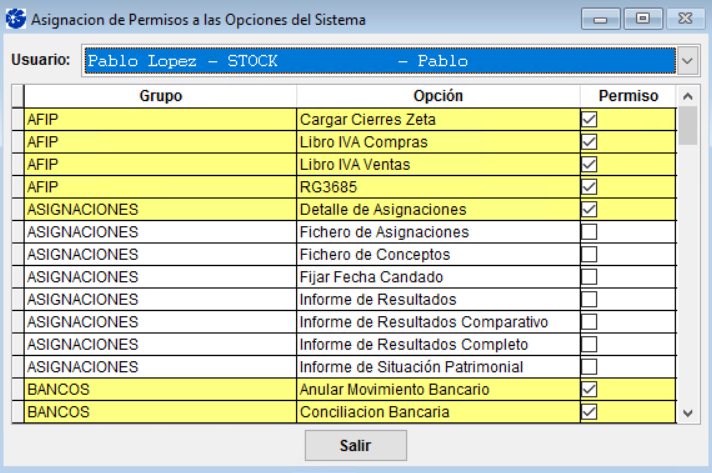The width and height of the screenshot is (712, 473).
Task: Click the Salir button
Action: [x=356, y=445]
